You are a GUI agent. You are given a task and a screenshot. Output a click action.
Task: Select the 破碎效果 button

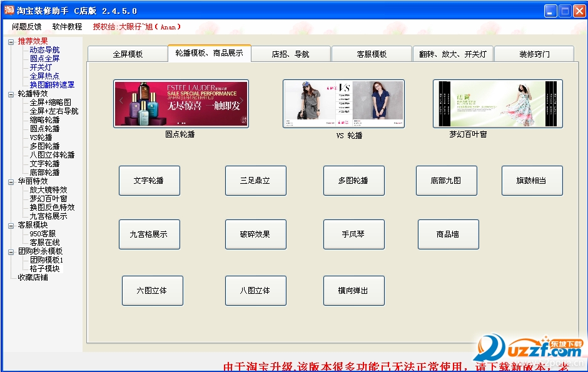(255, 234)
